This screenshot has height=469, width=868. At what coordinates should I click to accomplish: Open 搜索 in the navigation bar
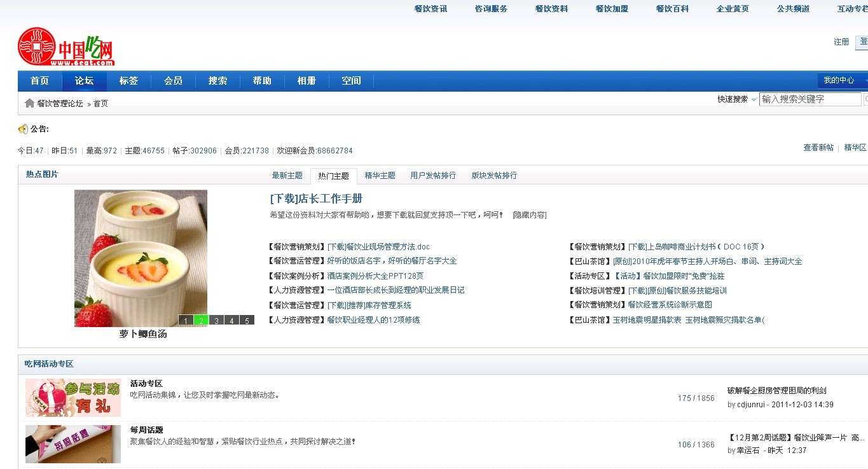[x=217, y=81]
